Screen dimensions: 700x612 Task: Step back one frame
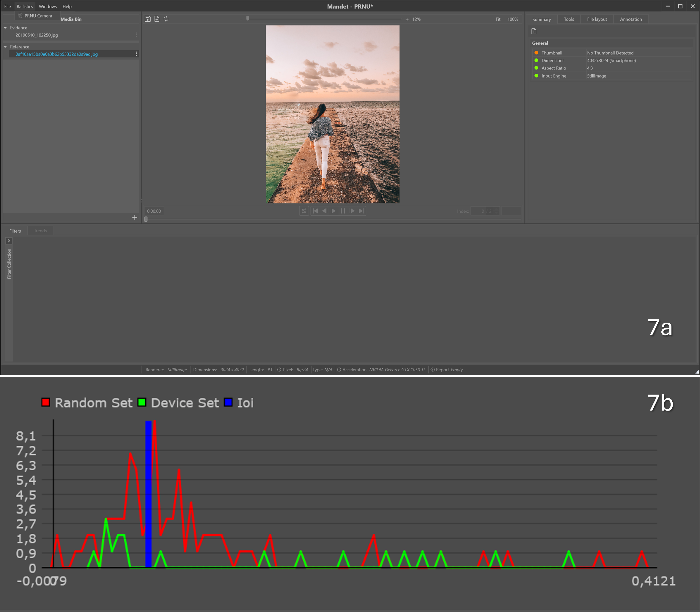(325, 211)
